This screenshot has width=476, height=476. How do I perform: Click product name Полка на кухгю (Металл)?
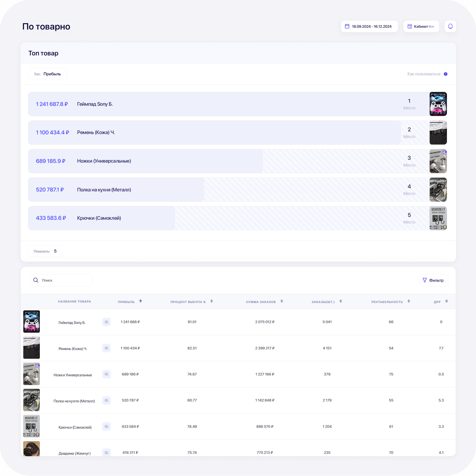click(x=74, y=401)
